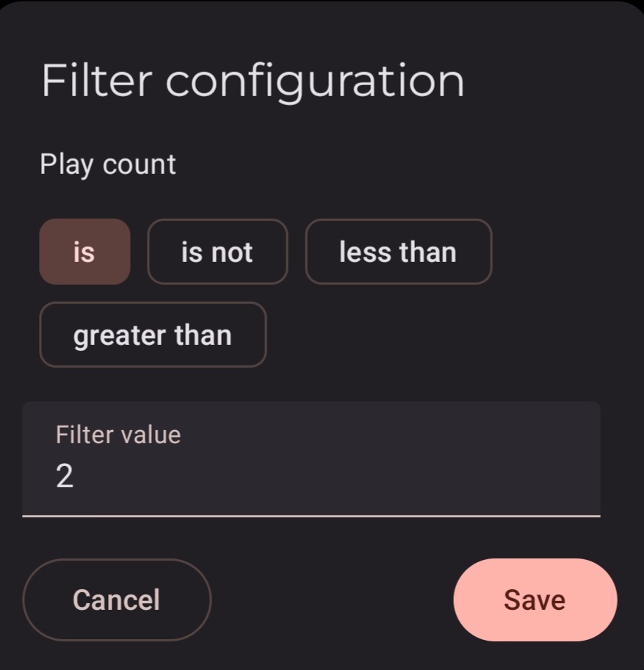Activate the brown highlighted operator chip
644x670 pixels.
(84, 252)
